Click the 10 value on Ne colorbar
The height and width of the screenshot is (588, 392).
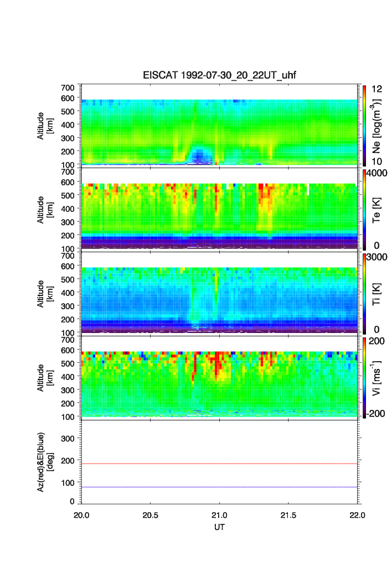[376, 162]
